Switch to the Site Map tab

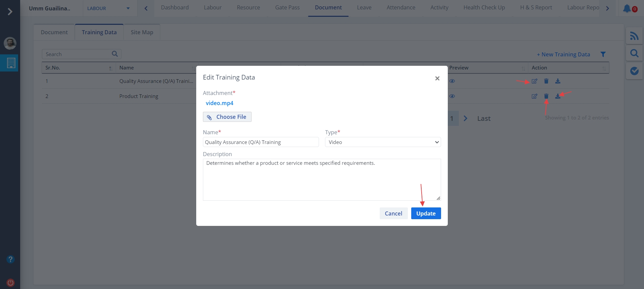coord(142,33)
